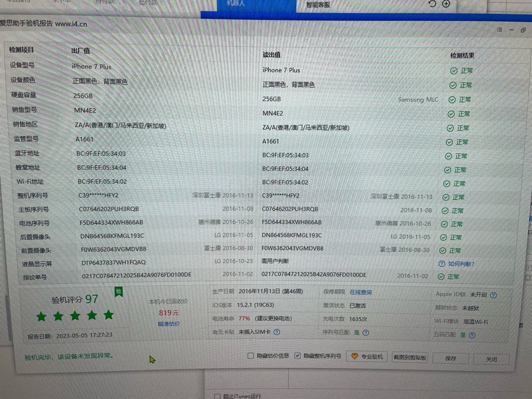This screenshot has width=532, height=399.
Task: Click the 正常 check icon for Wi-Fi地址 row
Action: tap(446, 184)
